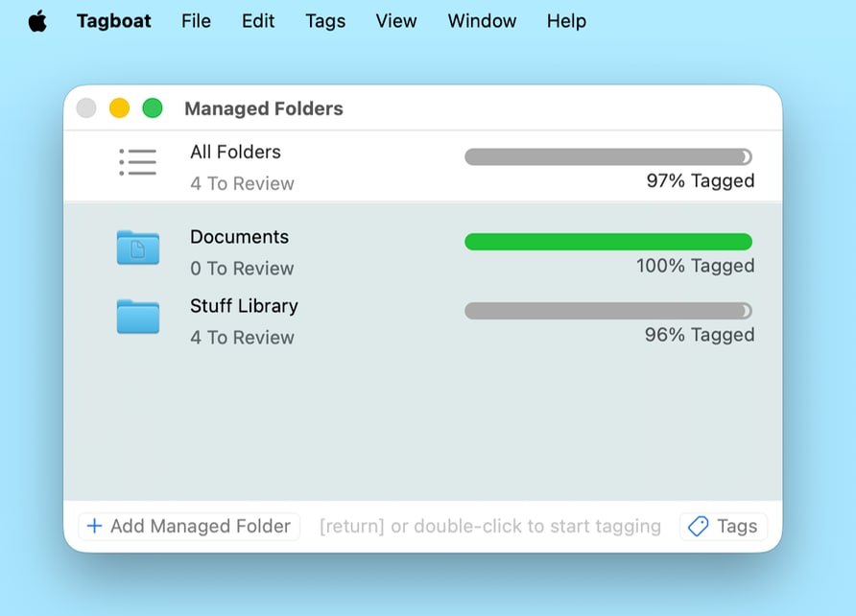Open the Window menu
This screenshot has width=856, height=616.
coord(481,21)
